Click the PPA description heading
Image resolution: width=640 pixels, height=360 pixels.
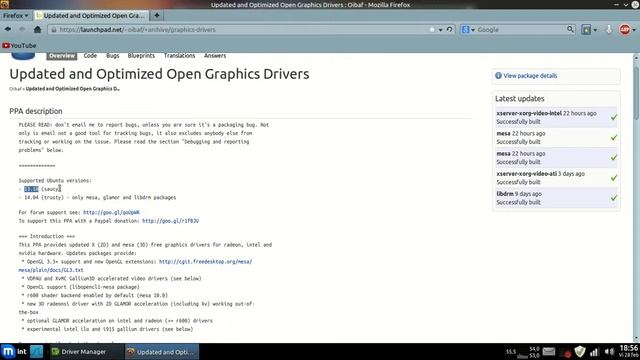(36, 111)
